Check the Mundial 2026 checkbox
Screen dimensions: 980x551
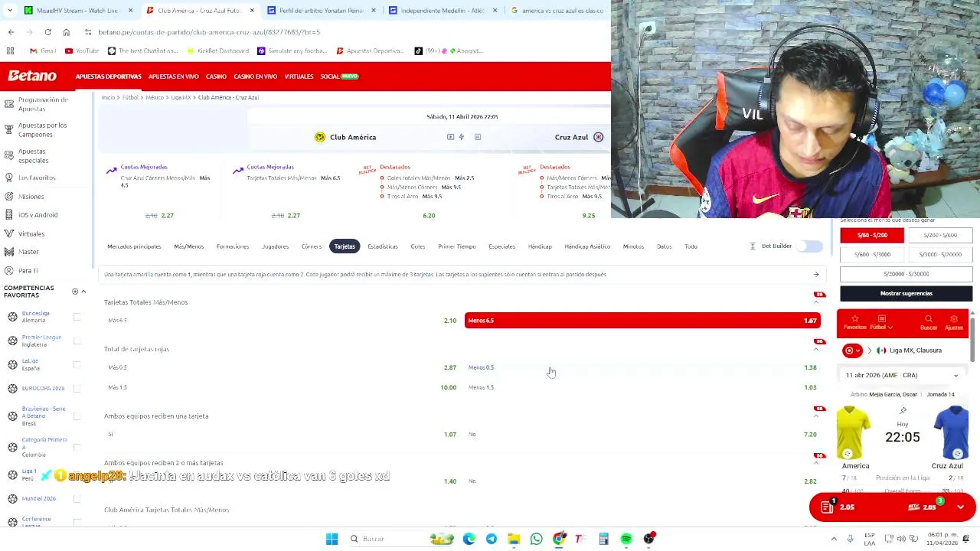click(77, 498)
